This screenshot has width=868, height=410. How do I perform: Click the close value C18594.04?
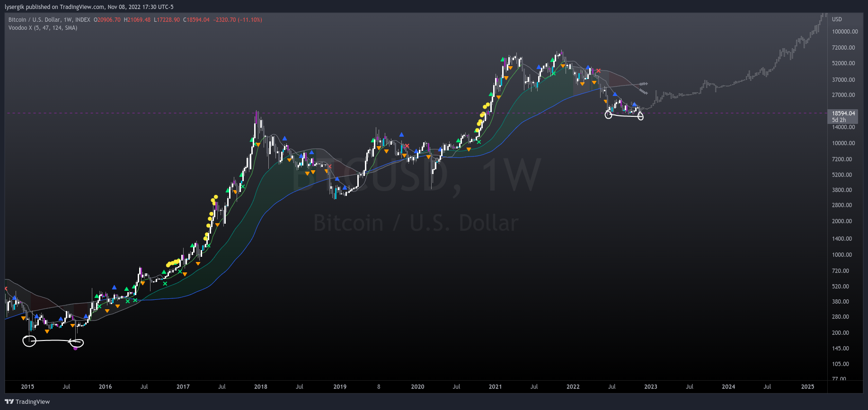[196, 20]
